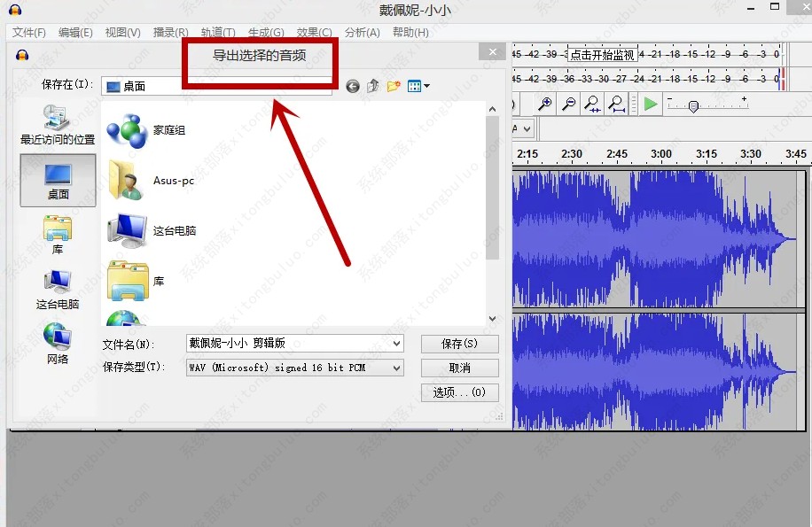Image resolution: width=812 pixels, height=527 pixels.
Task: Open the 播录(R) menu
Action: coord(170,33)
